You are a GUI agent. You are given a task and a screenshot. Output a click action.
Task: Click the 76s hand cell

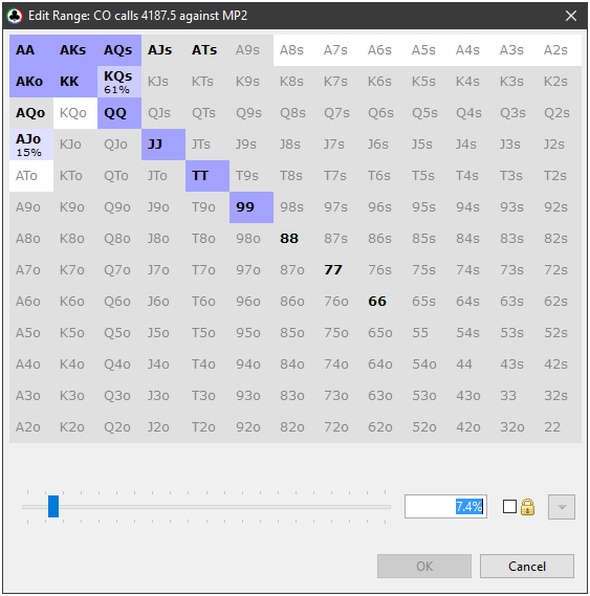coord(383,270)
